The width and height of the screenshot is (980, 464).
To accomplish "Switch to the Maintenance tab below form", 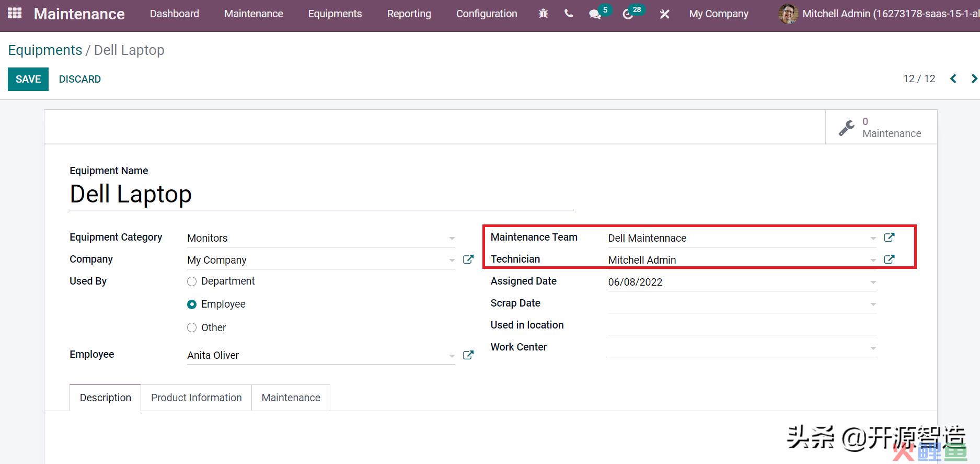I will [291, 398].
